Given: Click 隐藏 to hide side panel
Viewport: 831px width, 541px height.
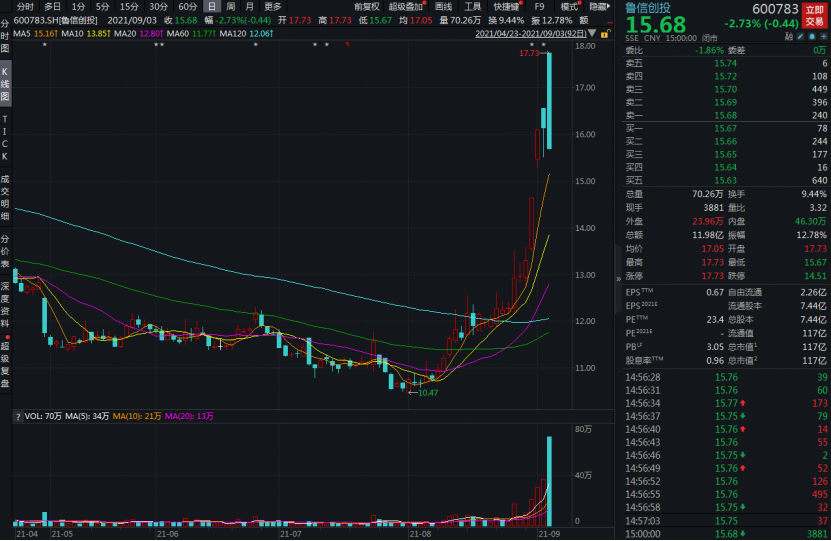Looking at the screenshot, I should click(x=599, y=6).
